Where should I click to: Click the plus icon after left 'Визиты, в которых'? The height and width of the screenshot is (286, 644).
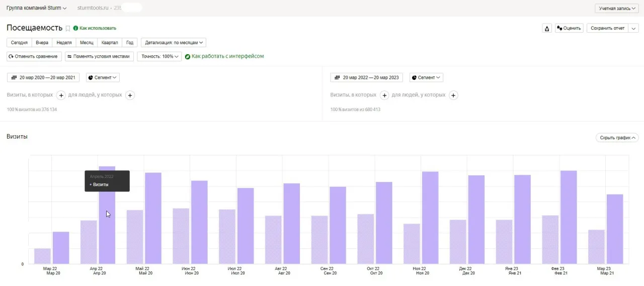point(61,95)
